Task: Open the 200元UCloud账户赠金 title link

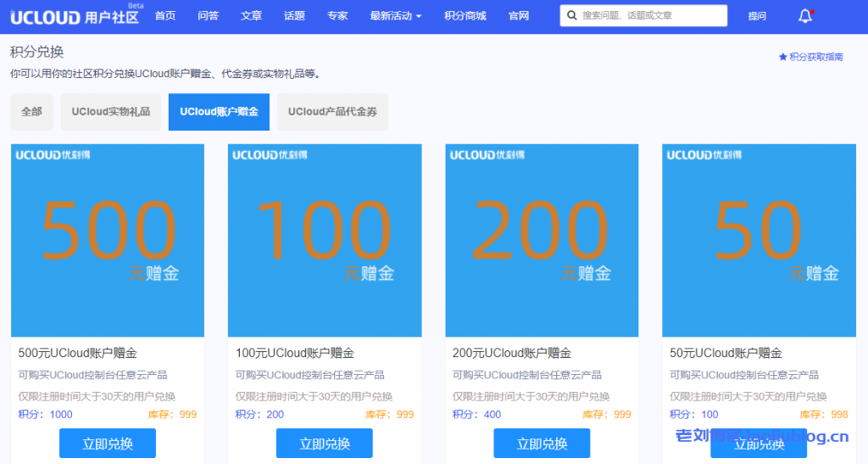Action: tap(511, 353)
